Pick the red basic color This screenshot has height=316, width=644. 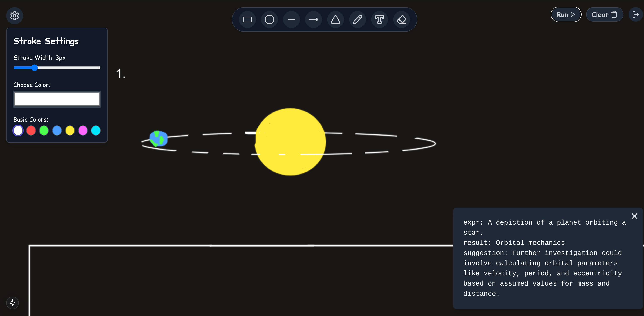(31, 131)
